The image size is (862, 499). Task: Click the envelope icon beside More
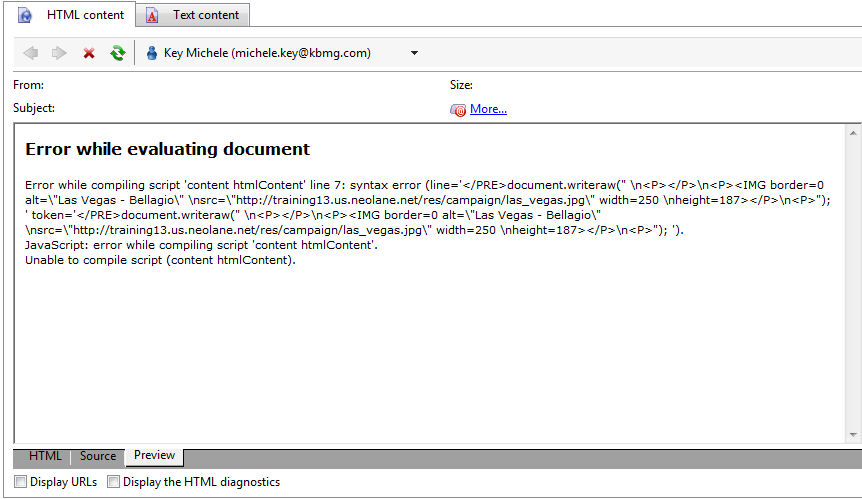click(x=457, y=110)
